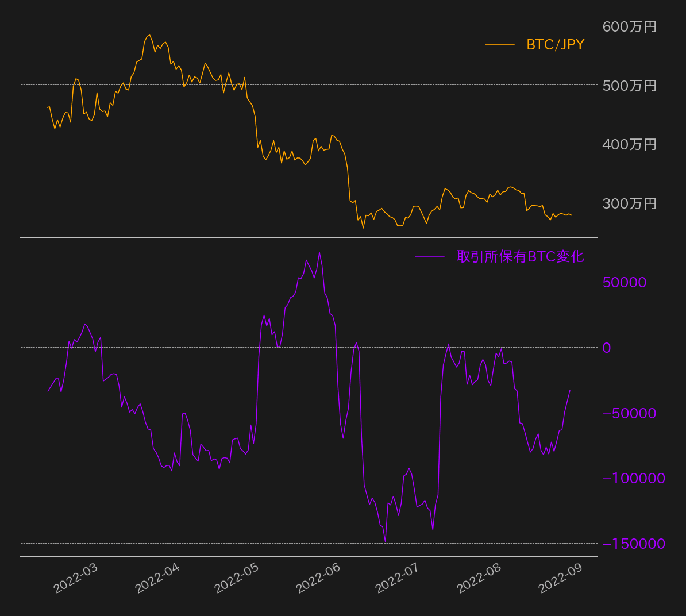Click the 取引所保有BTC変化 legend label
686x616 pixels.
[x=520, y=257]
